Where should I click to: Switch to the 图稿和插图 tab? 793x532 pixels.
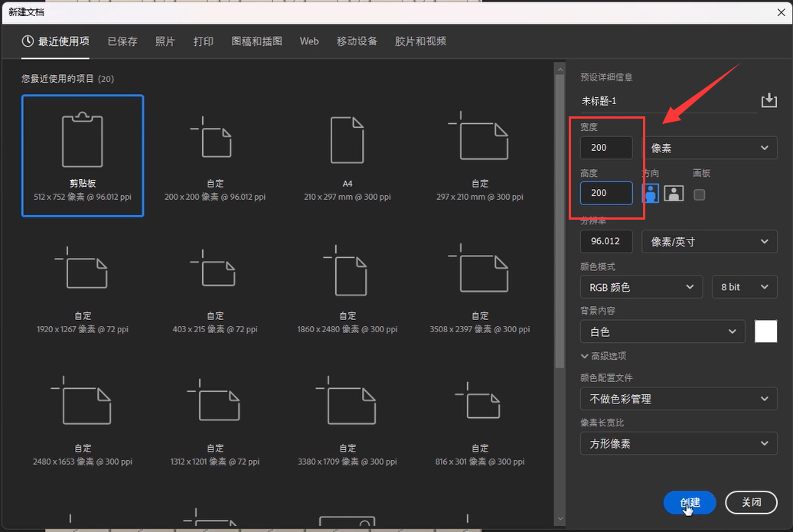point(256,41)
